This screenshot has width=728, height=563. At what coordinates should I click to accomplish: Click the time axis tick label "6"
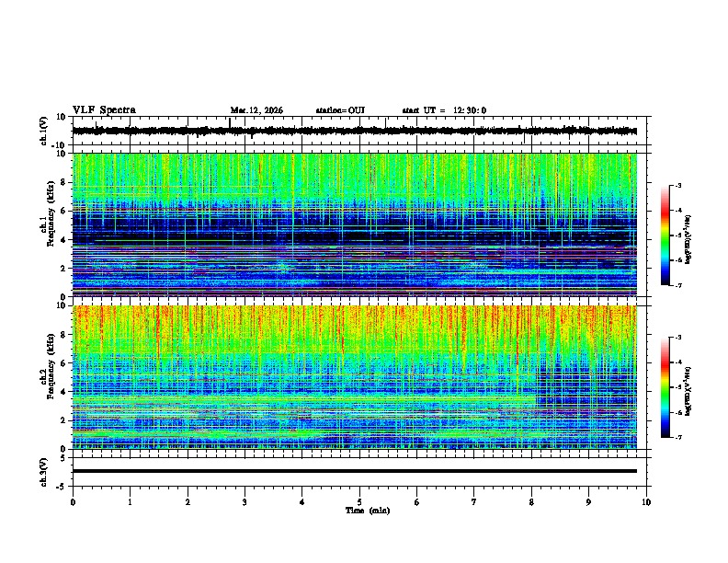(417, 502)
